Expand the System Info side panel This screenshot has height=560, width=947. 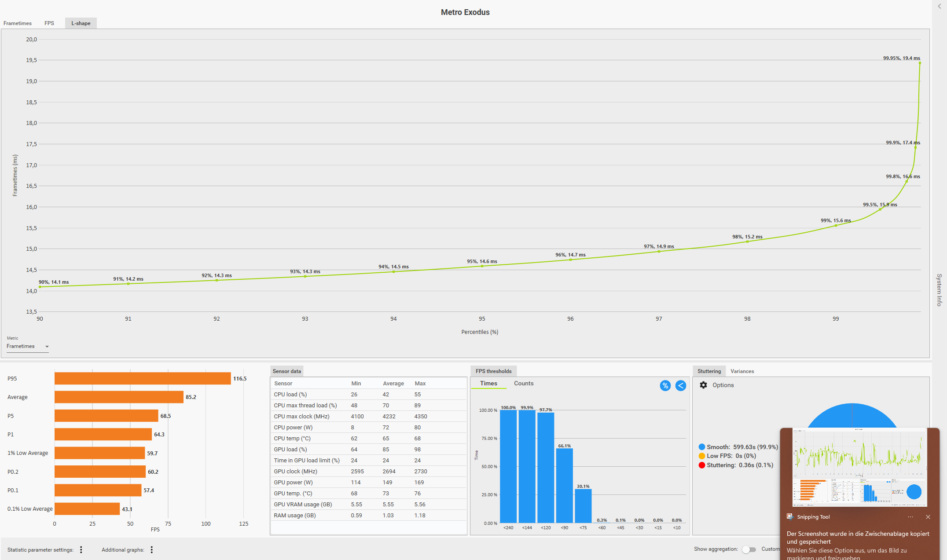[939, 290]
